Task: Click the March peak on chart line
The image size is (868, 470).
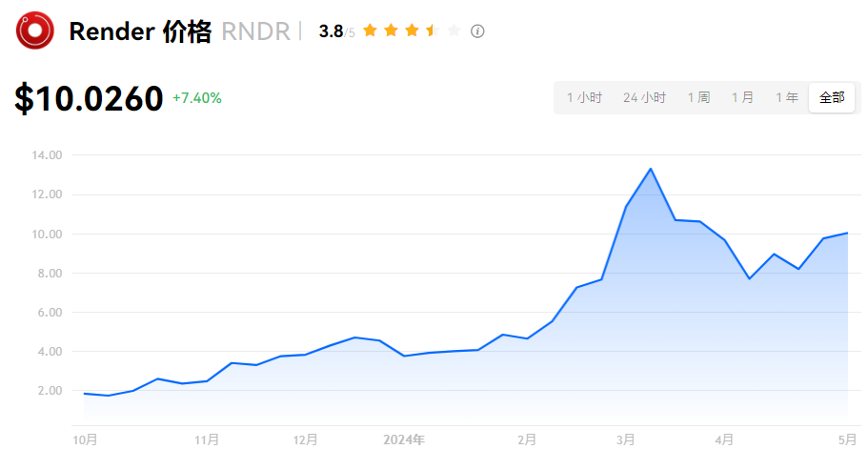Action: [x=650, y=169]
